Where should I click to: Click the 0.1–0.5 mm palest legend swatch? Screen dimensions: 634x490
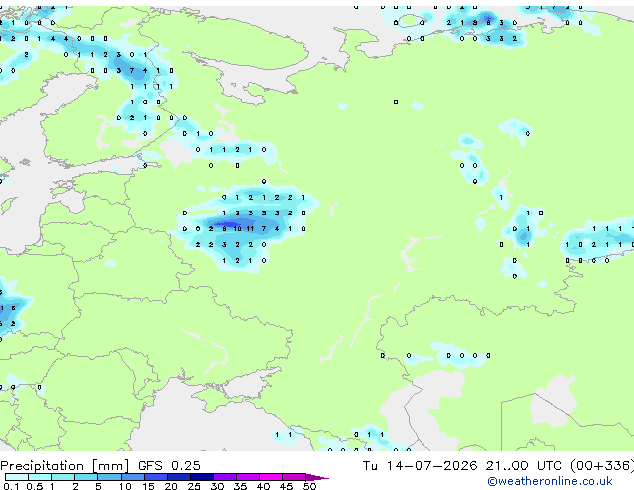coord(17,477)
